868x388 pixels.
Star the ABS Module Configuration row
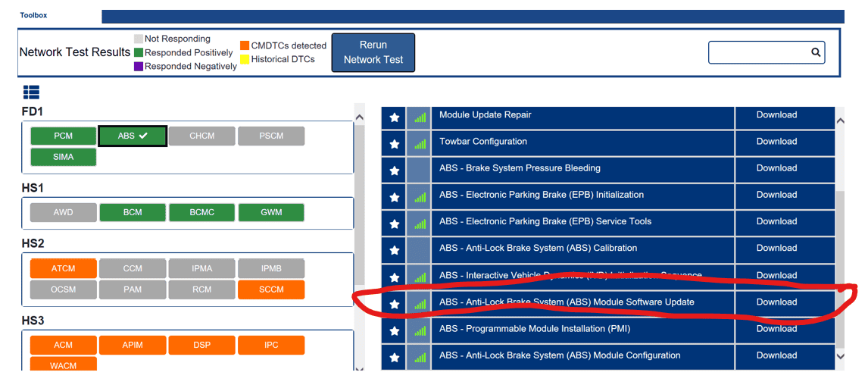(x=394, y=357)
